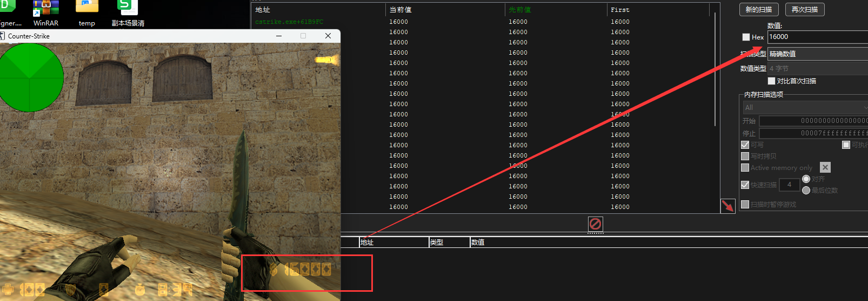Click the 再次扫描 button
This screenshot has width=868, height=301.
coord(805,9)
